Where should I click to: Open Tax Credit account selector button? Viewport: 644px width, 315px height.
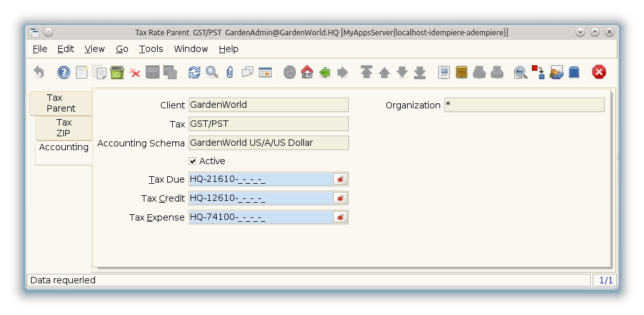coord(341,198)
